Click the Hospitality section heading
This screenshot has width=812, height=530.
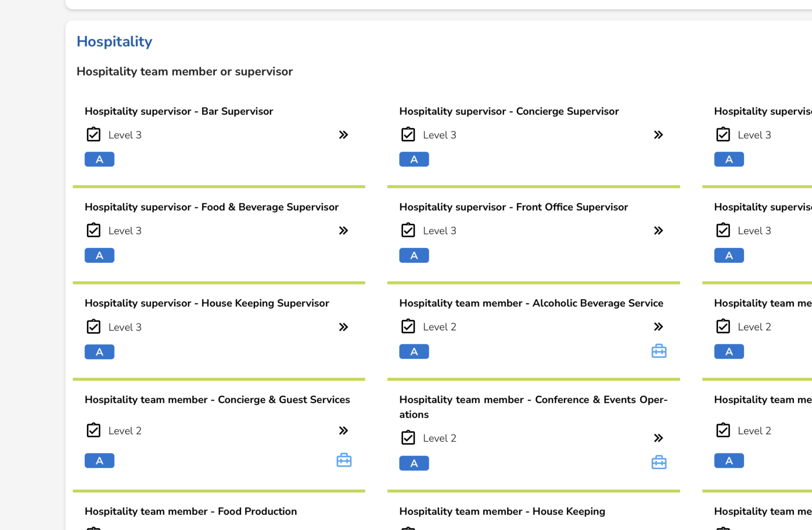[x=114, y=42]
